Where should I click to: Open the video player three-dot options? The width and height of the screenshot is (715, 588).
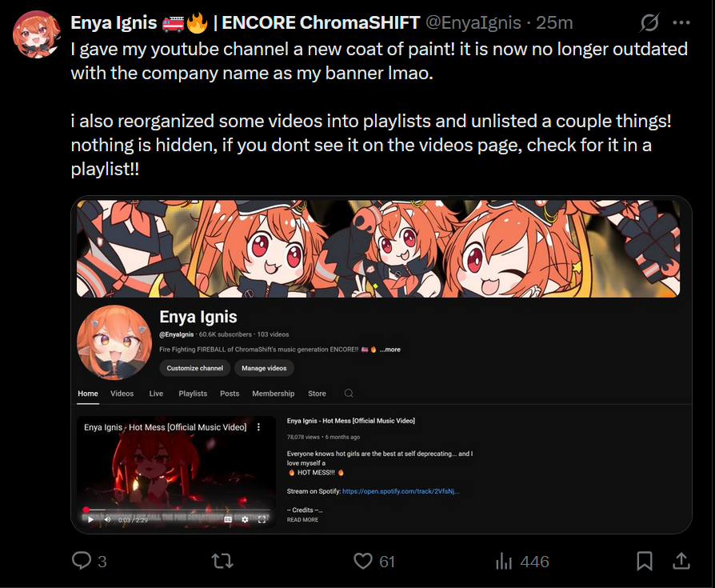258,427
